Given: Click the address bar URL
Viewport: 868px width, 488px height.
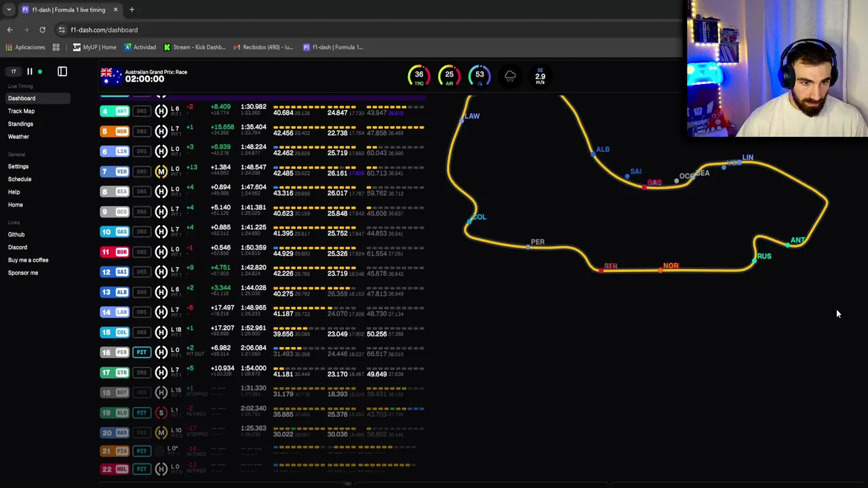Looking at the screenshot, I should tap(104, 30).
